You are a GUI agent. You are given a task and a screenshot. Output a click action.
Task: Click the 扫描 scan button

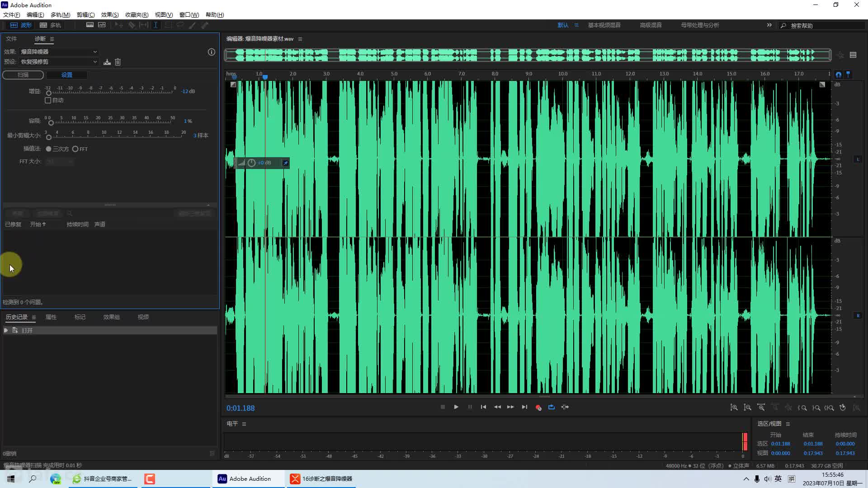[x=23, y=75]
